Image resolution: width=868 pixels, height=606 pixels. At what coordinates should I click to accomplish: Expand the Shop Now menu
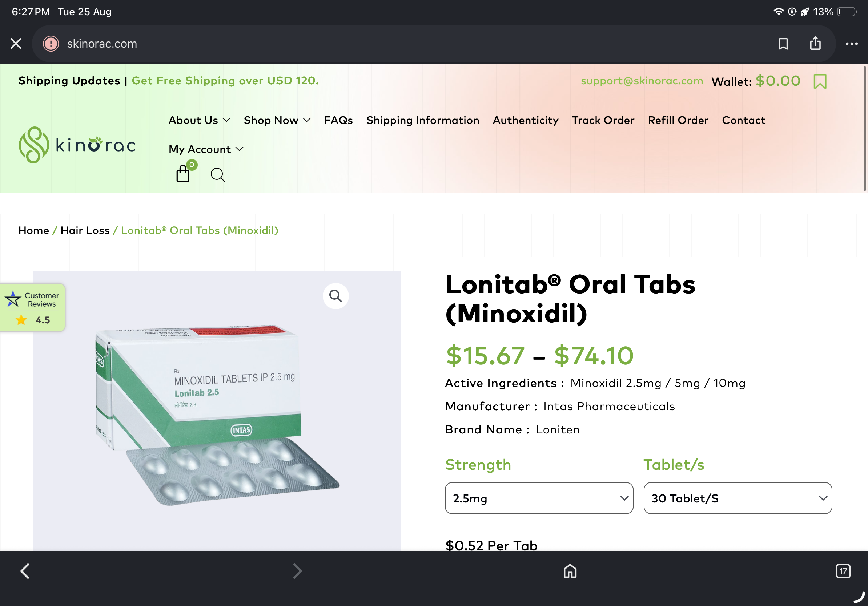[277, 120]
